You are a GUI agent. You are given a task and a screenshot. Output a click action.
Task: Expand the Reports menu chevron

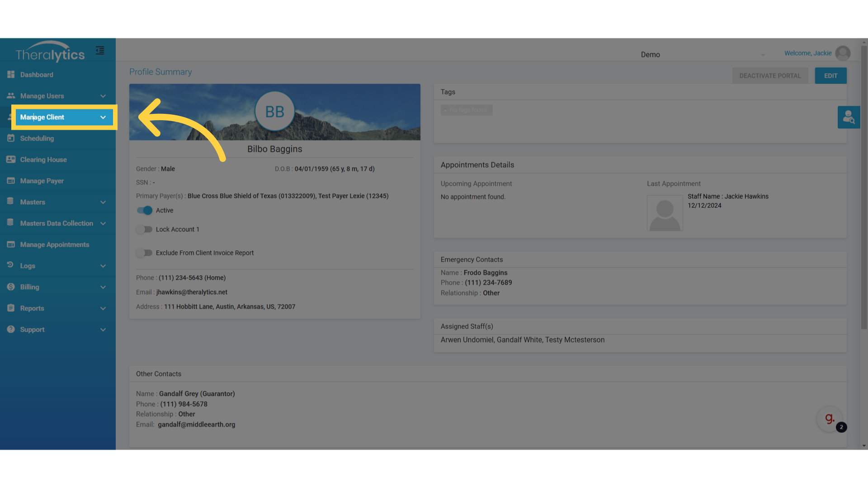click(x=103, y=309)
